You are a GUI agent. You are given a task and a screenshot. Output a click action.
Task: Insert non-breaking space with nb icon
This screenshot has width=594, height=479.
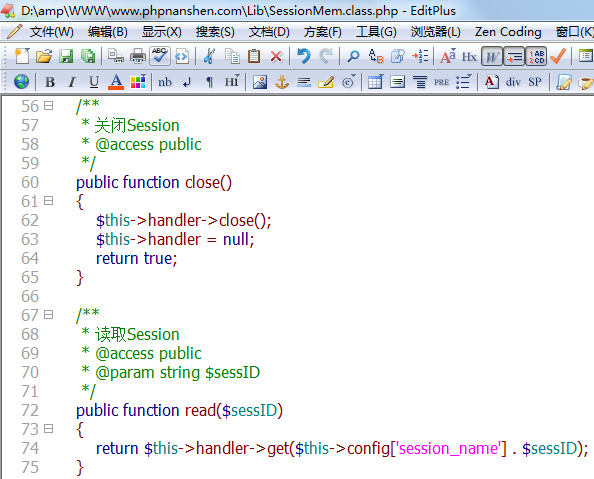tap(165, 82)
